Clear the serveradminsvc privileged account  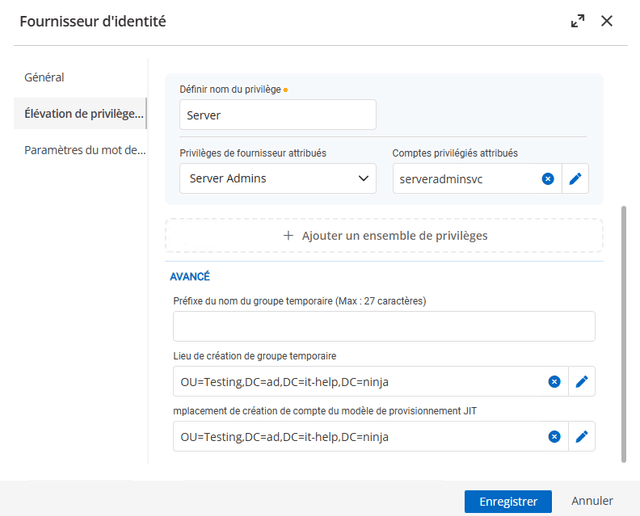(548, 179)
